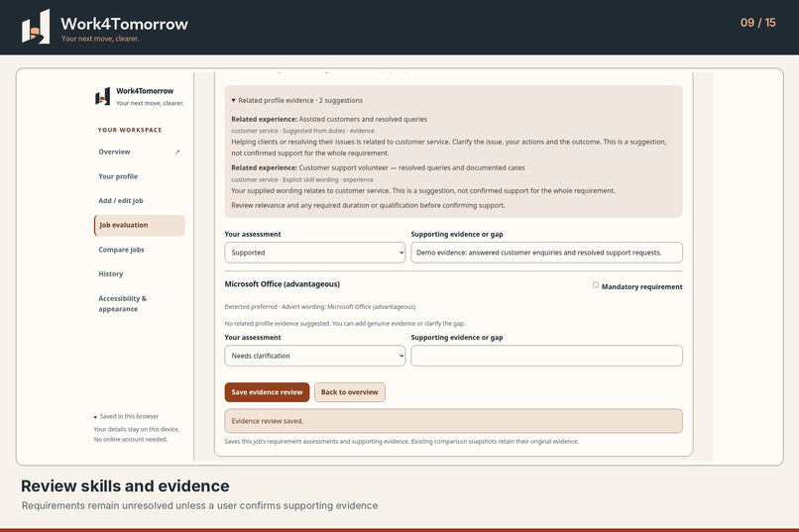Screen dimensions: 799x532
Task: Open Compare jobs section
Action: (139, 250)
